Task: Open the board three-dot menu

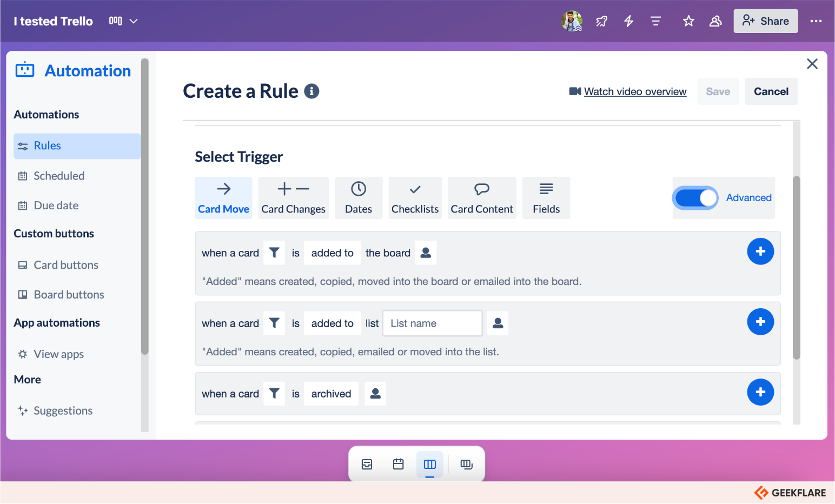Action: [x=816, y=21]
